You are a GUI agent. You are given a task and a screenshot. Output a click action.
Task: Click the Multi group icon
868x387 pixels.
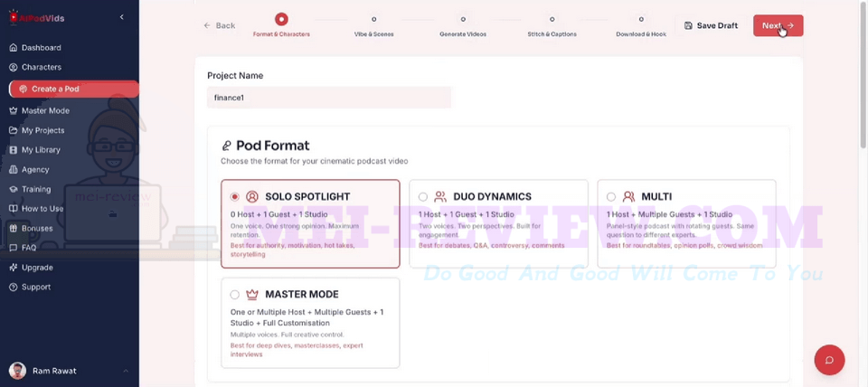tap(629, 196)
